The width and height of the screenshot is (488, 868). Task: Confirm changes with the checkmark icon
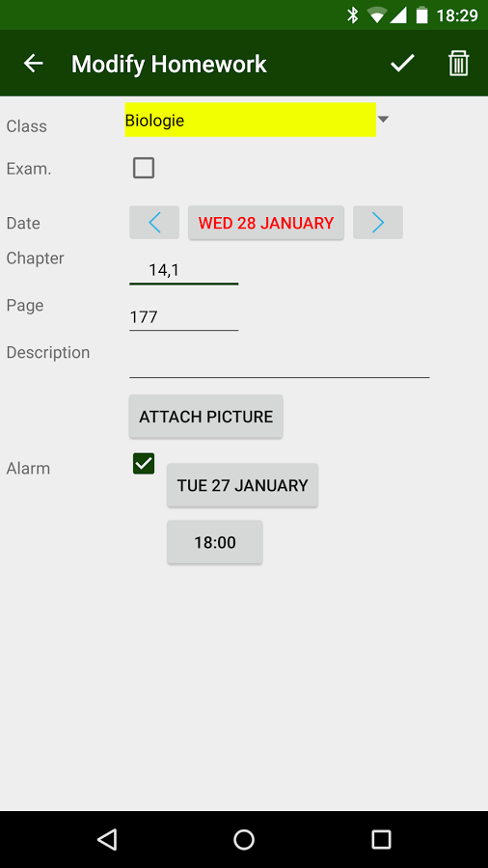coord(402,64)
